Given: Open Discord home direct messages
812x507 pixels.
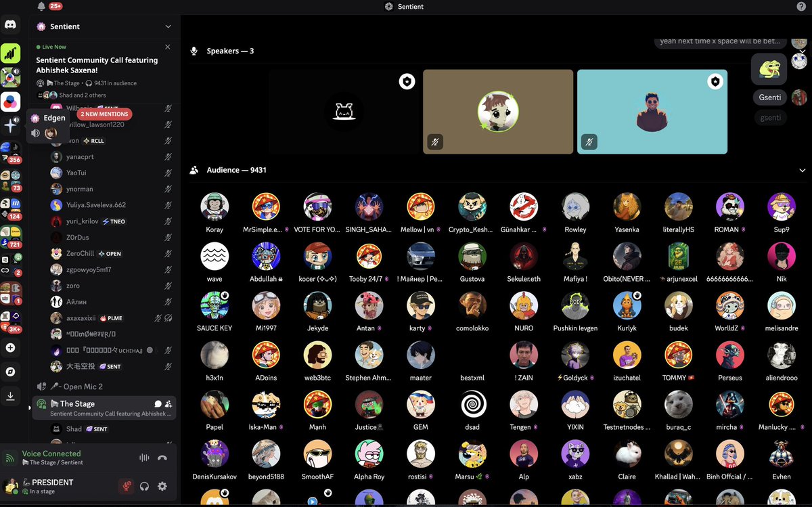Looking at the screenshot, I should [x=11, y=25].
